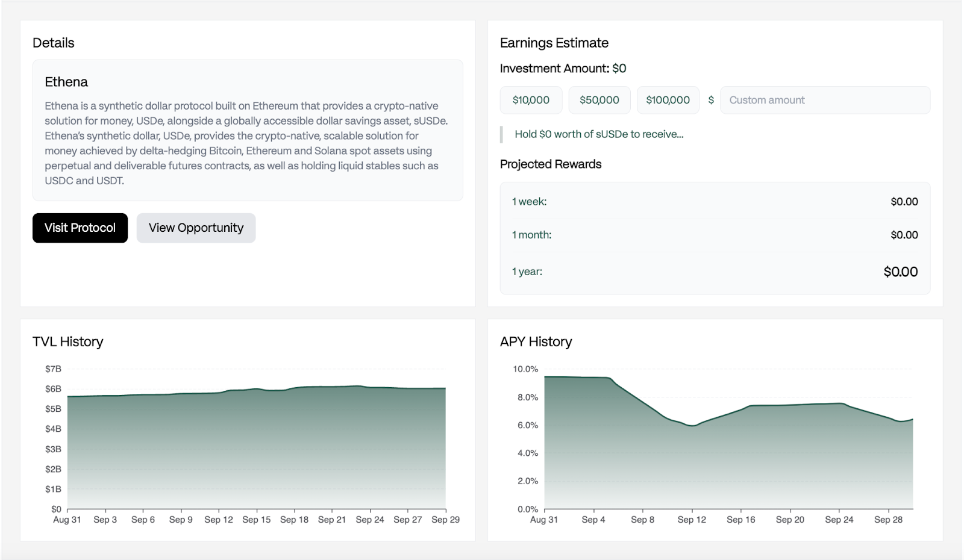
Task: Select the $10,000 investment preset
Action: [531, 100]
